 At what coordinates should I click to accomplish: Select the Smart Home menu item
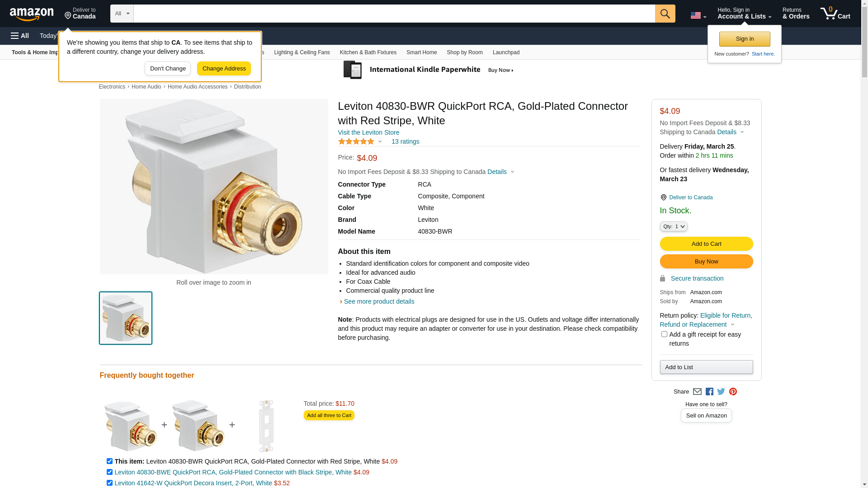tap(422, 52)
